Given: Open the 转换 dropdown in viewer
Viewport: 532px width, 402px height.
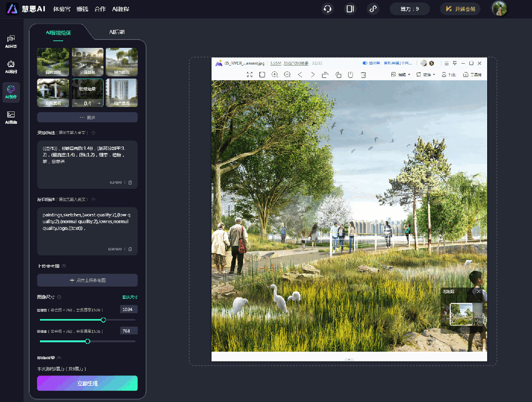Looking at the screenshot, I should (x=426, y=75).
